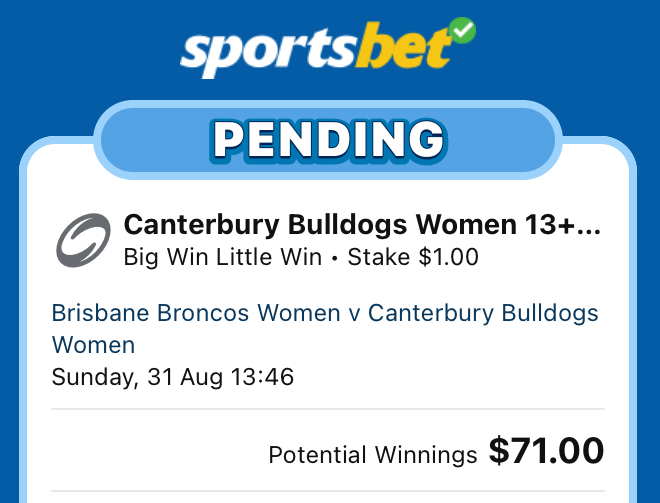Open the Canterbury Bulldogs Women 13+ bet title
660x503 pixels.
pyautogui.click(x=362, y=224)
